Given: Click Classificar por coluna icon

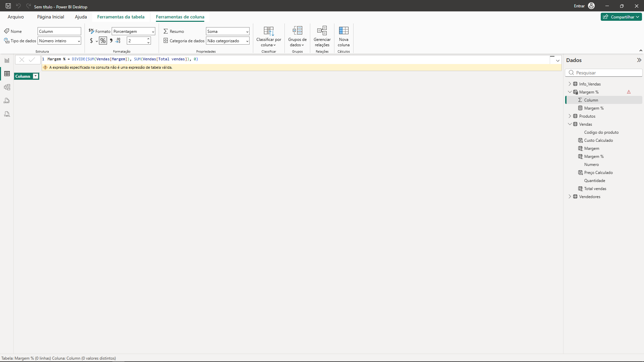Looking at the screenshot, I should (269, 31).
